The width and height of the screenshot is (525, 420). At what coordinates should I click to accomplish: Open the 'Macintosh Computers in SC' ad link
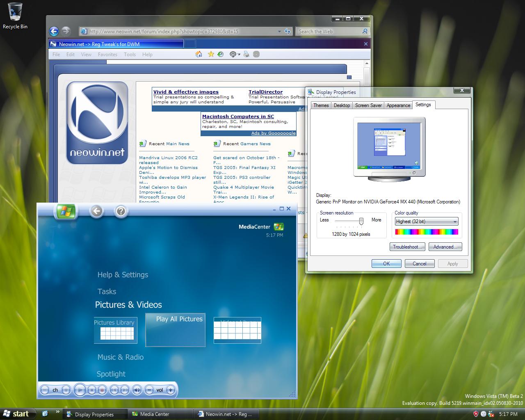pyautogui.click(x=238, y=116)
